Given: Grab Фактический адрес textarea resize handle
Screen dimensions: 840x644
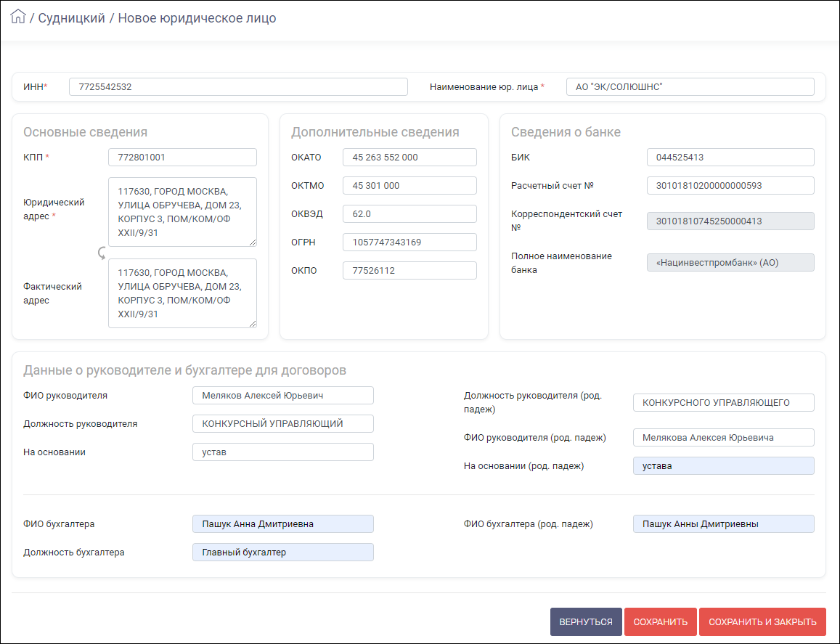Looking at the screenshot, I should tap(253, 324).
